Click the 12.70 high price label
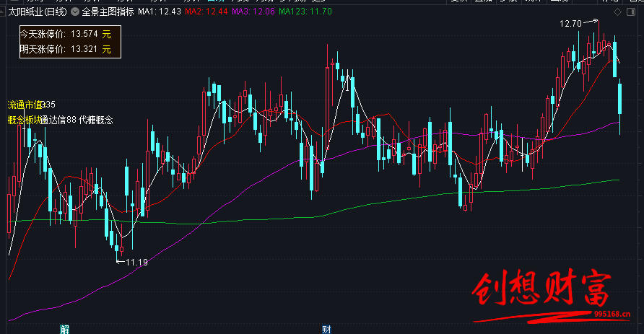This screenshot has width=644, height=334. [570, 24]
